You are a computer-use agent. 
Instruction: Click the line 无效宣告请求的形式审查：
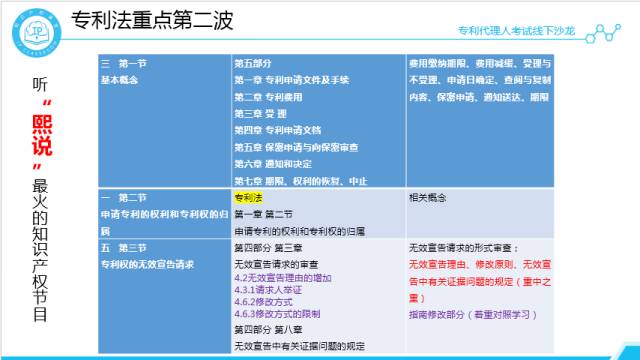464,248
